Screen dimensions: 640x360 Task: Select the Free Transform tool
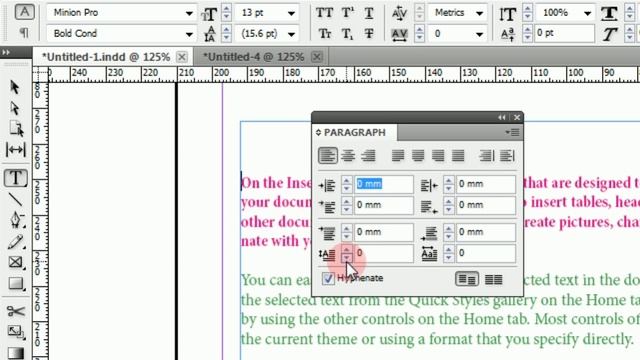click(x=16, y=332)
